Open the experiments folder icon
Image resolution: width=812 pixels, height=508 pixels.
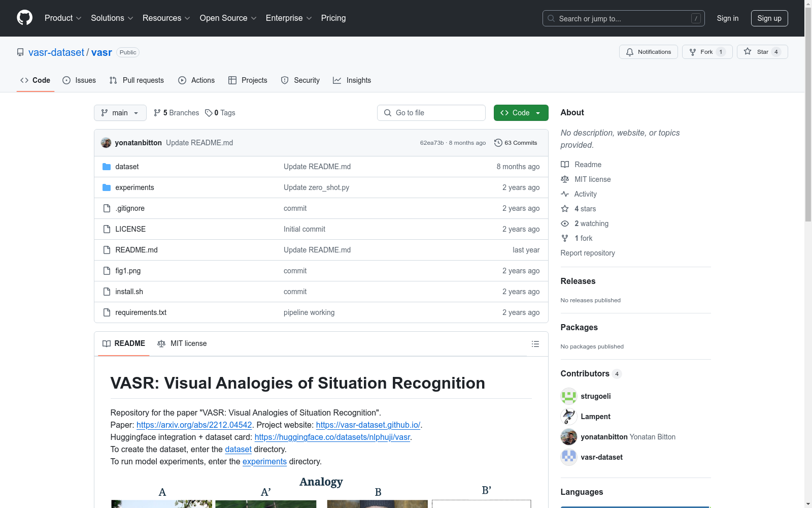107,187
